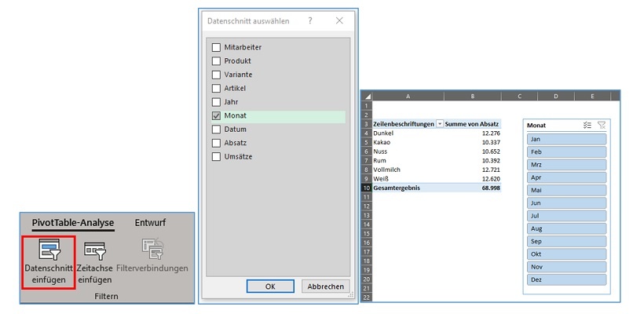Check the Produkt checkbox
This screenshot has height=314, width=644.
pyautogui.click(x=216, y=60)
